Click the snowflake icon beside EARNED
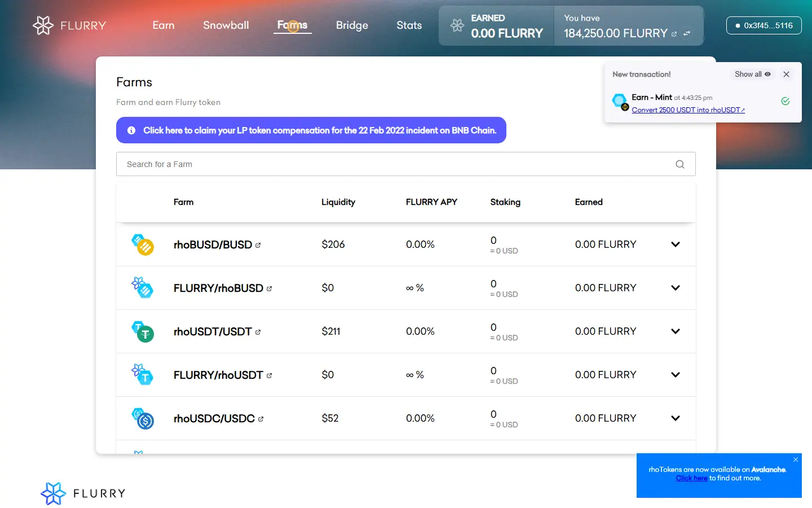Screen dimensions: 812x508 (x=457, y=25)
